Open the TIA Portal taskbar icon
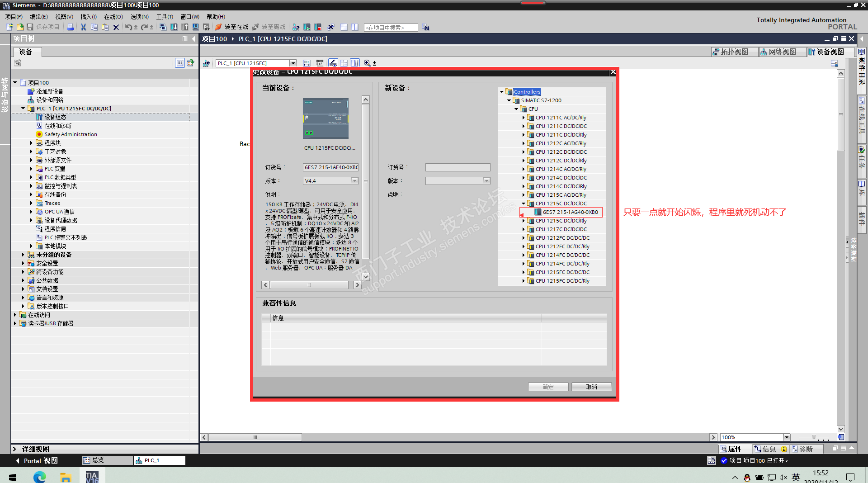Screen dimensions: 868x483 pyautogui.click(x=92, y=477)
